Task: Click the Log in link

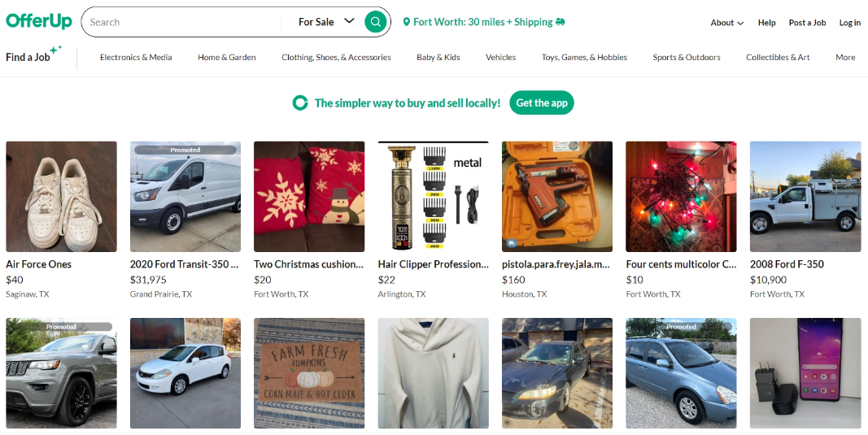Action: tap(849, 23)
